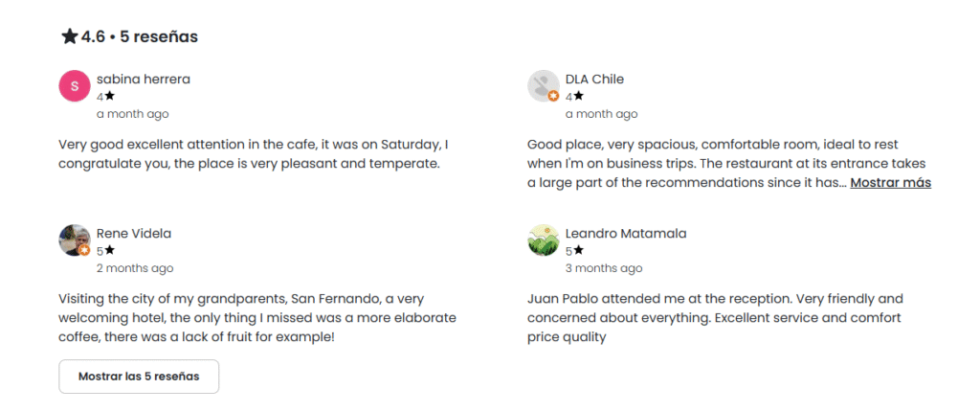Open DLA Chile's reviewer name
This screenshot has height=412, width=980.
click(594, 79)
